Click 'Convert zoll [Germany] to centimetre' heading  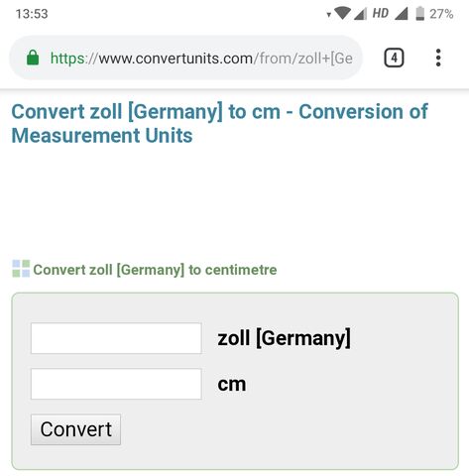click(x=155, y=270)
